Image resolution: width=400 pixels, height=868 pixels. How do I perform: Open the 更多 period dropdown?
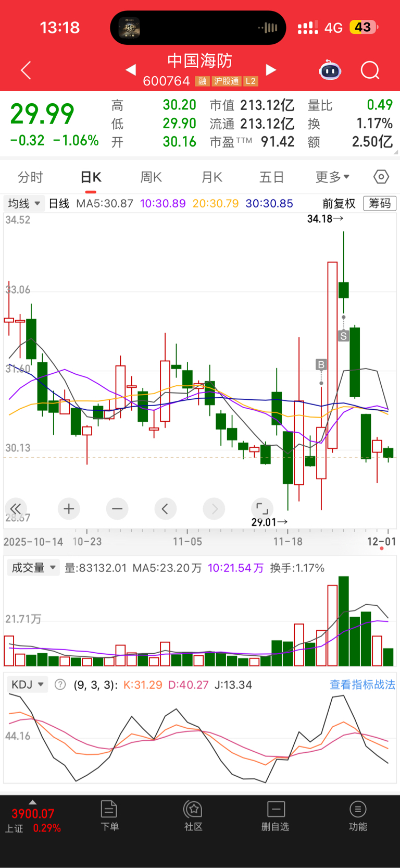[x=332, y=177]
